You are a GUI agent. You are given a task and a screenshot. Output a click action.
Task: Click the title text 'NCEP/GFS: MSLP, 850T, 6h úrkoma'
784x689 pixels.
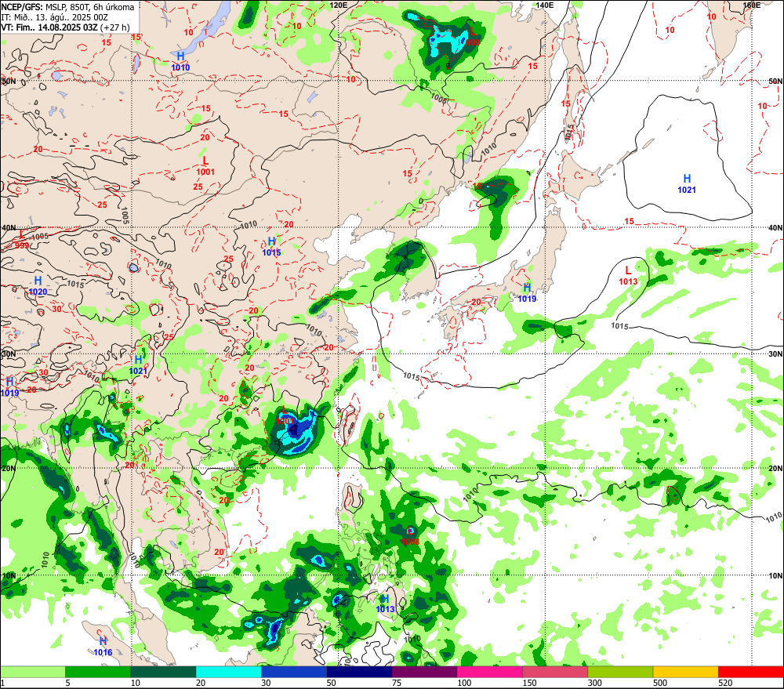(x=68, y=7)
